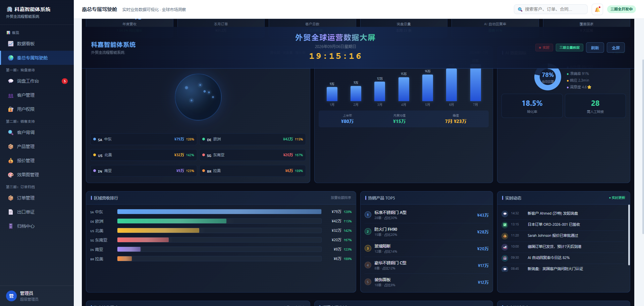The height and width of the screenshot is (306, 644).
Task: Click the 效果图管理 palette icon
Action: (11, 175)
